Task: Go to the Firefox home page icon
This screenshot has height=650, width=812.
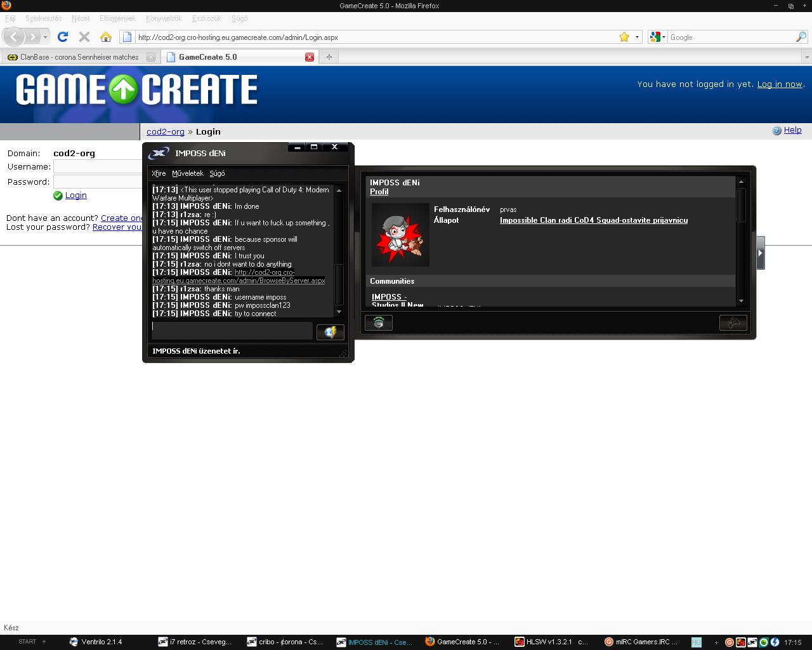Action: [106, 37]
